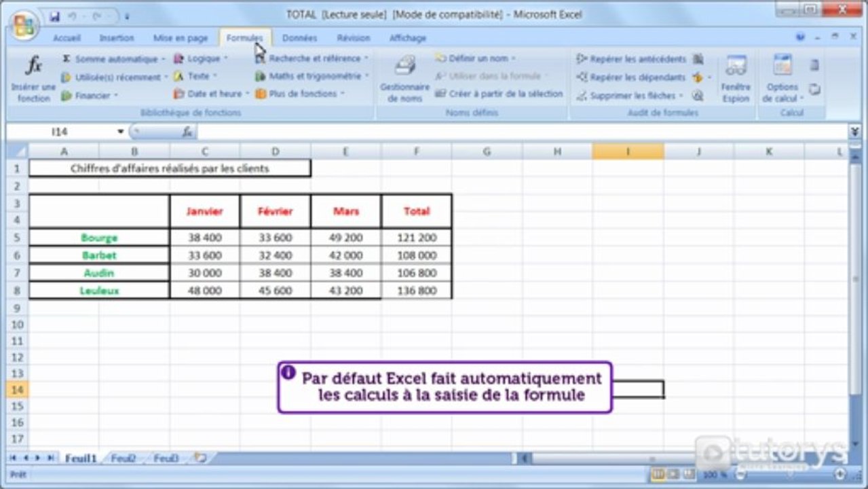Click the Calculer la feuille icon

(x=814, y=89)
